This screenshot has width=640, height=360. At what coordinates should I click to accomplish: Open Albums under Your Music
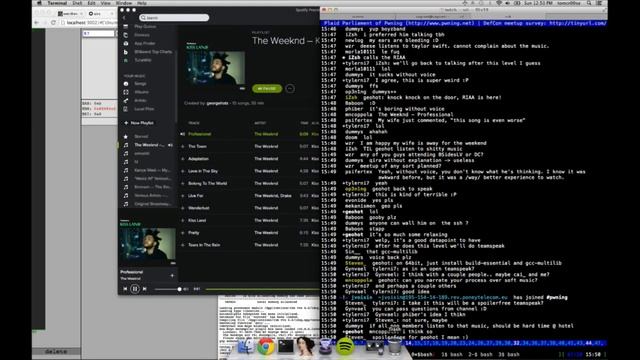point(142,92)
